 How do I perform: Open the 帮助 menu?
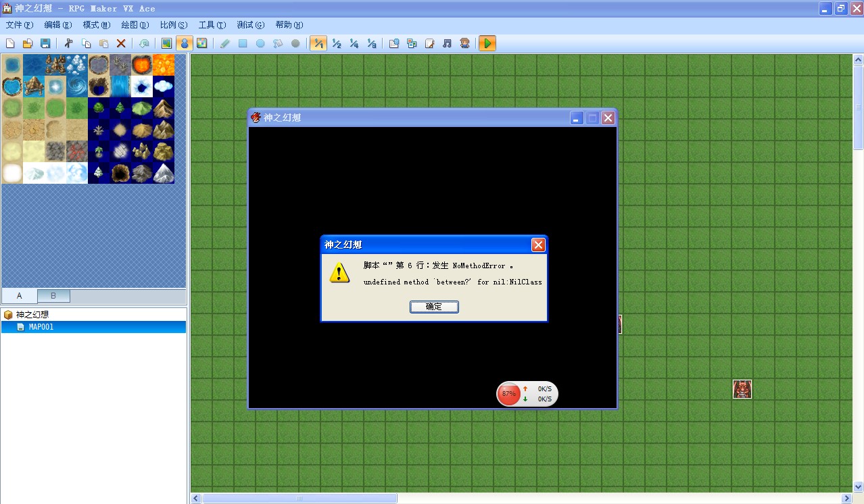point(289,25)
